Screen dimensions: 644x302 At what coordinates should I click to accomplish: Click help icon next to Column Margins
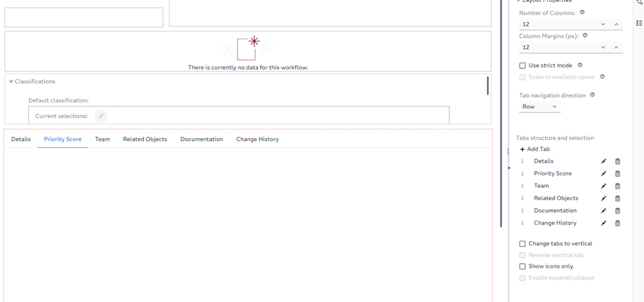pyautogui.click(x=585, y=35)
